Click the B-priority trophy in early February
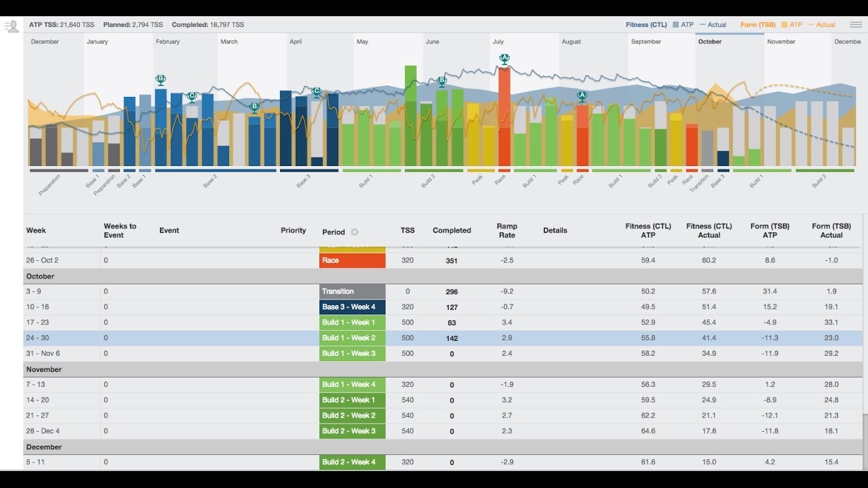868x488 pixels. click(x=161, y=79)
